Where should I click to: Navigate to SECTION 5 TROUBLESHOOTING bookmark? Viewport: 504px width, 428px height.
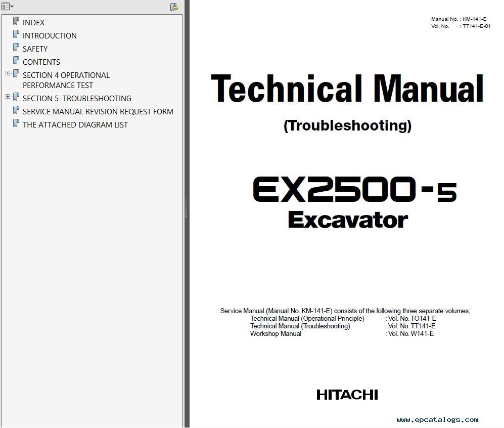click(x=77, y=98)
